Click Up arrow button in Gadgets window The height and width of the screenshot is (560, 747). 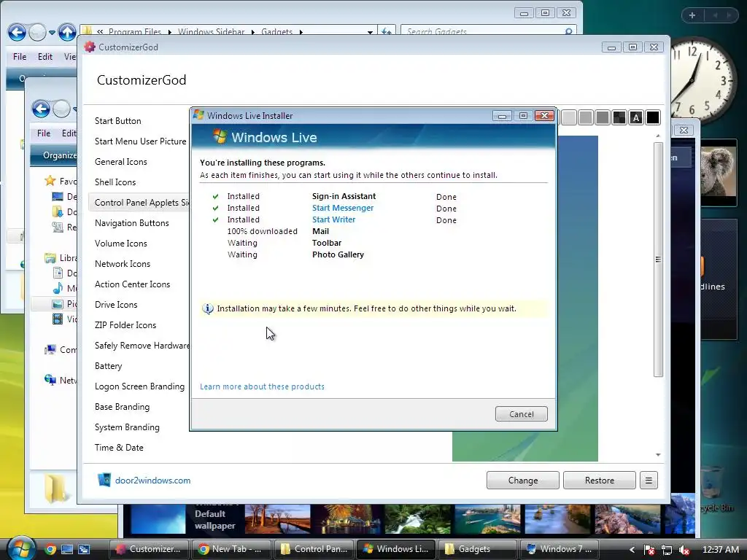click(67, 32)
